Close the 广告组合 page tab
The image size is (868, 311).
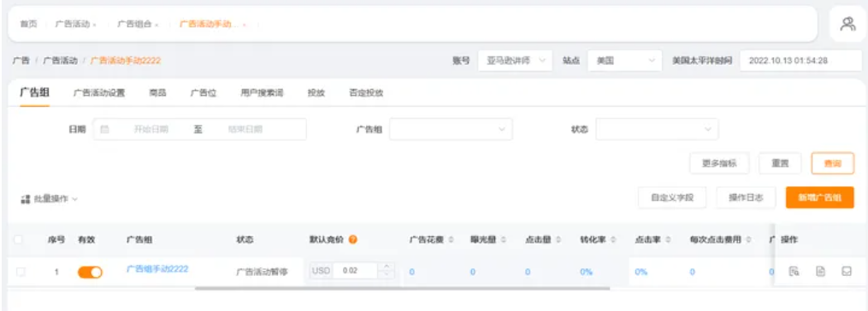pyautogui.click(x=156, y=25)
